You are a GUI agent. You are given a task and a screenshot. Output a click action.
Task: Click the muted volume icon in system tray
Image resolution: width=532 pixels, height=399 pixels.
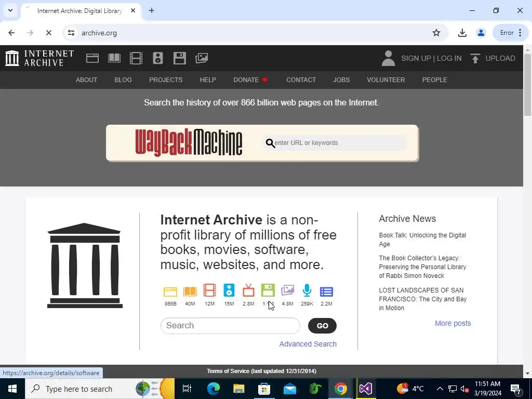(x=464, y=389)
